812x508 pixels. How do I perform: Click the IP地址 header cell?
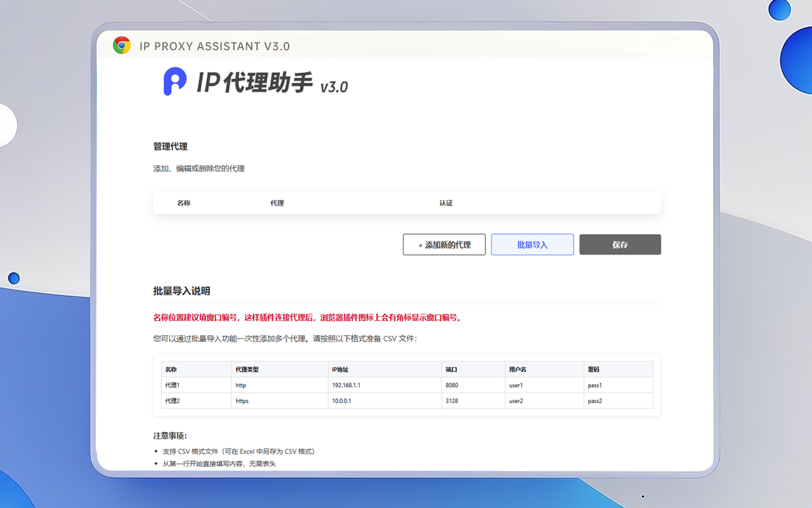click(338, 369)
